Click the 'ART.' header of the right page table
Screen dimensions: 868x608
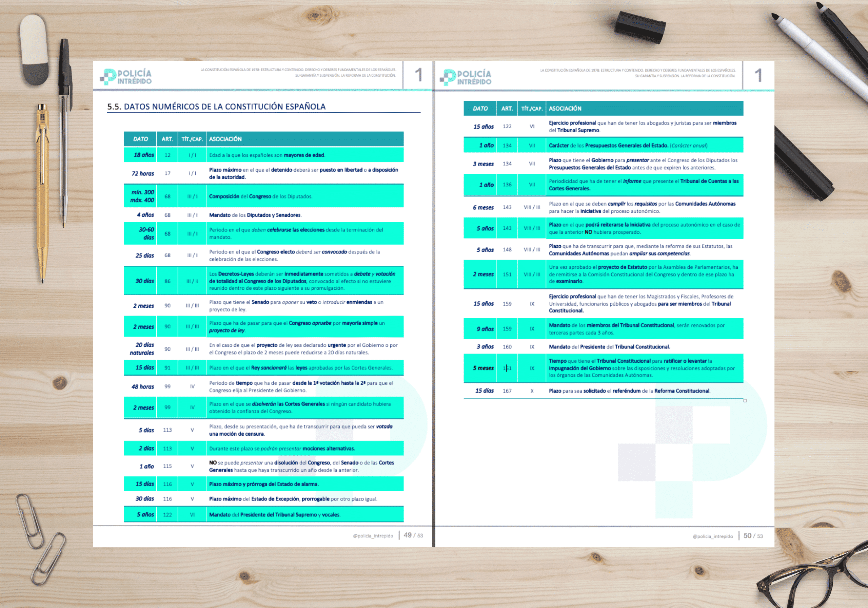point(507,109)
